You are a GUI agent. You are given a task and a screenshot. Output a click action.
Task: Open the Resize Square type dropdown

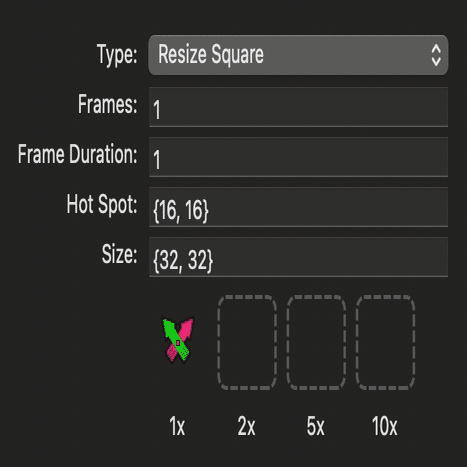pos(298,55)
